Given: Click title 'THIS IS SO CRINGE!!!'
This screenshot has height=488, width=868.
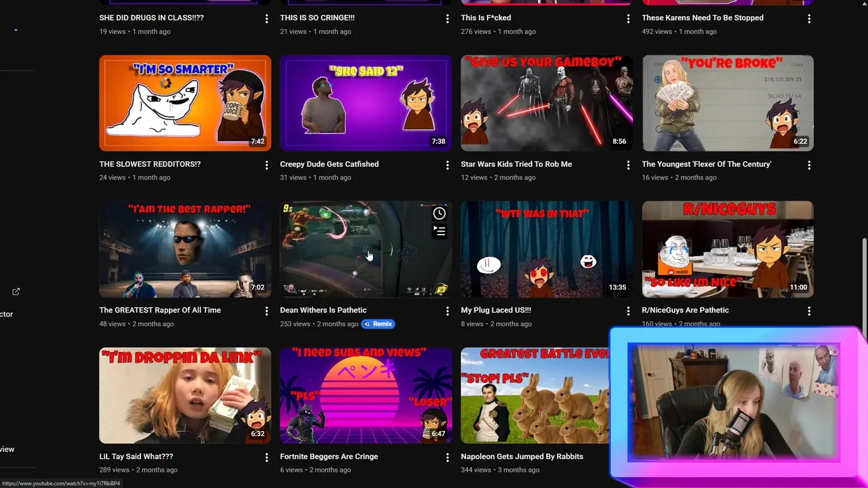Looking at the screenshot, I should click(x=317, y=18).
